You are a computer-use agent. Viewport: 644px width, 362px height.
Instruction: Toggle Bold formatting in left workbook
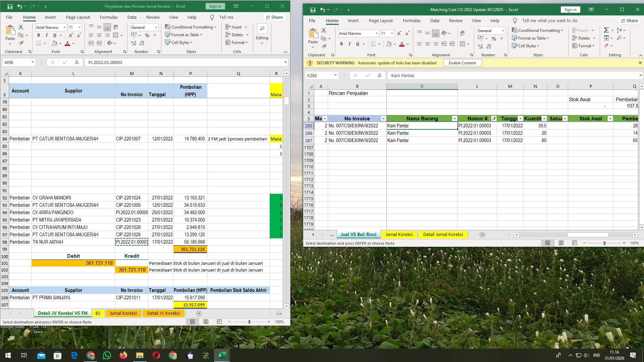(38, 35)
